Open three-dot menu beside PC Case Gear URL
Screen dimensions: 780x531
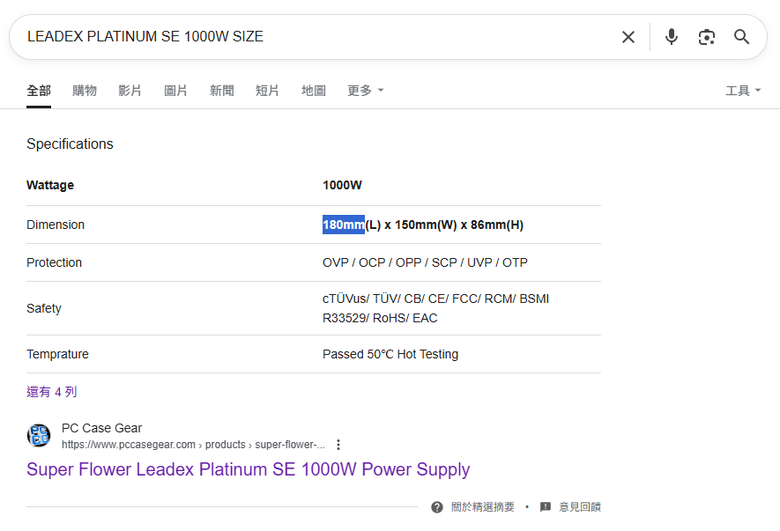tap(338, 444)
